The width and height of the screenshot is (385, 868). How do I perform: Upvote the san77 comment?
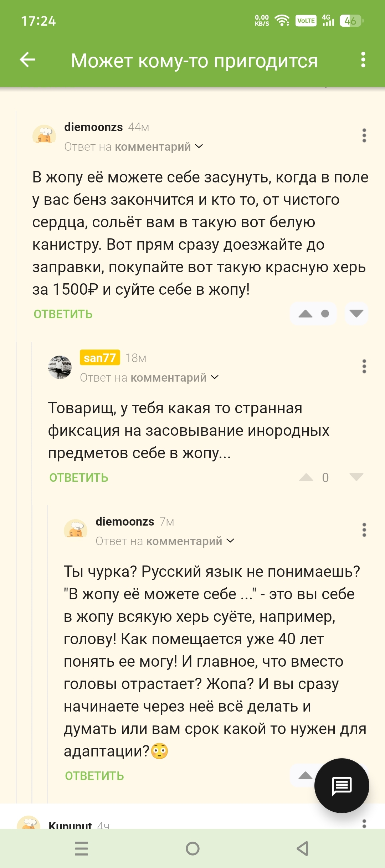click(x=306, y=477)
